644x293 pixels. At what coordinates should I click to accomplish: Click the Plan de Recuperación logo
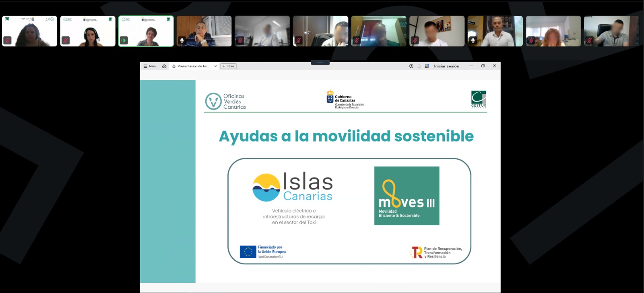436,253
